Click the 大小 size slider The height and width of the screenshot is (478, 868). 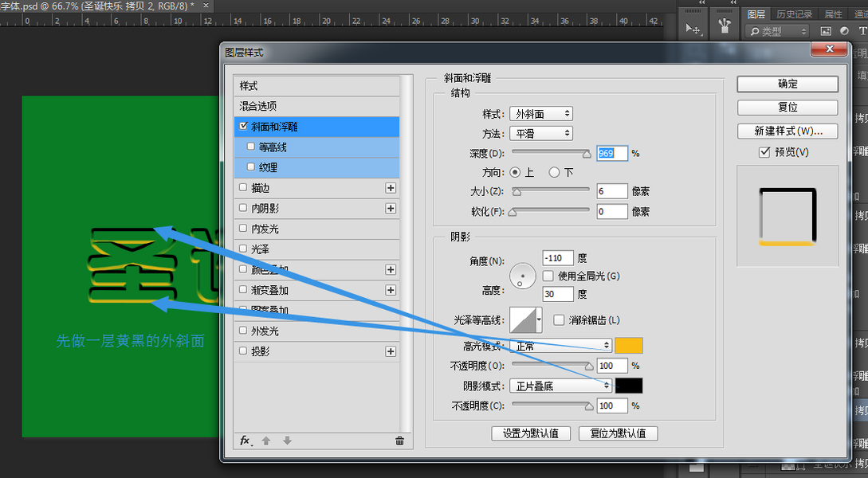(x=551, y=191)
